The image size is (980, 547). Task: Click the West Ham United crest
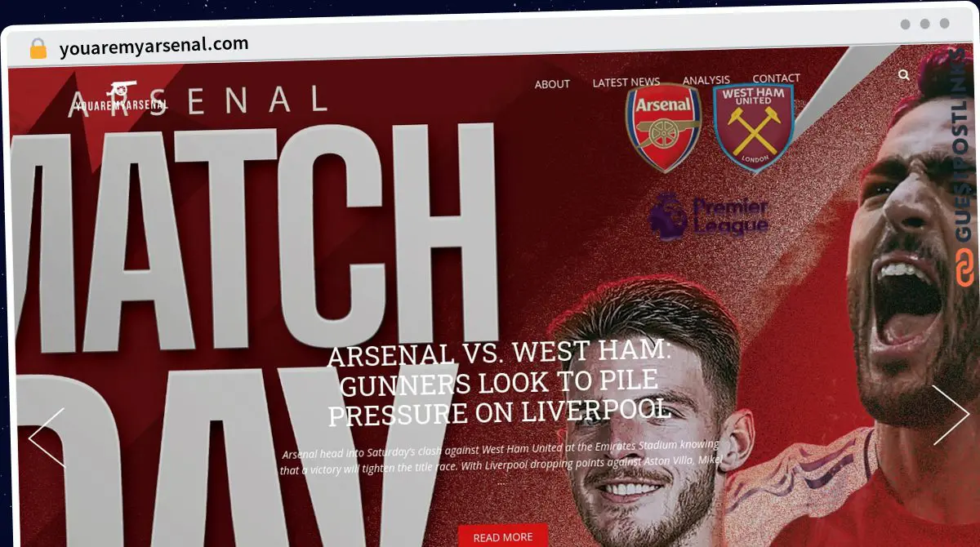click(x=753, y=127)
